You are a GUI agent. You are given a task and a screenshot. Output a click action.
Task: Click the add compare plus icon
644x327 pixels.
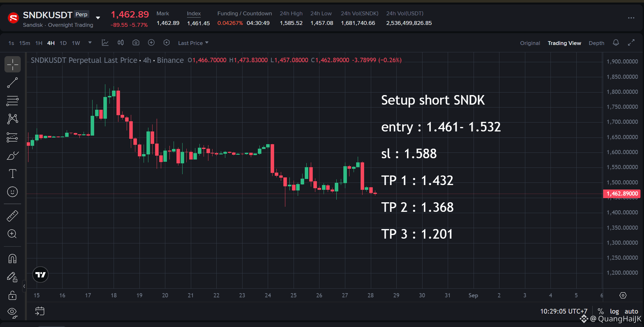click(151, 43)
